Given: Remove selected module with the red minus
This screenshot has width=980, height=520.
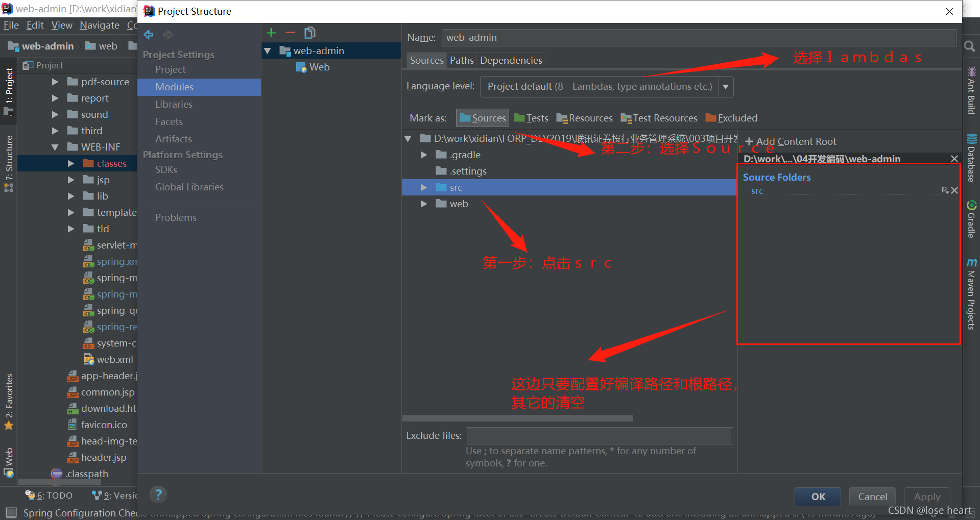Looking at the screenshot, I should click(x=290, y=33).
